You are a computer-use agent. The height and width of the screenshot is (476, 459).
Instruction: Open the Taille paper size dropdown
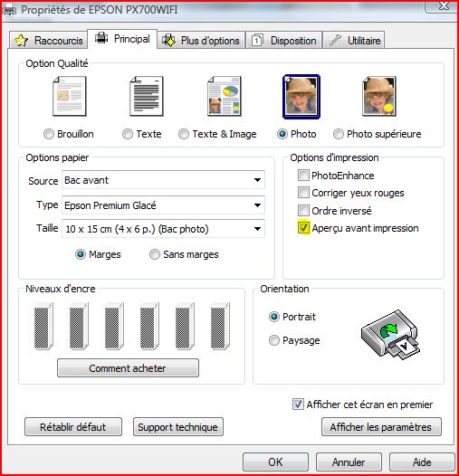(x=163, y=229)
